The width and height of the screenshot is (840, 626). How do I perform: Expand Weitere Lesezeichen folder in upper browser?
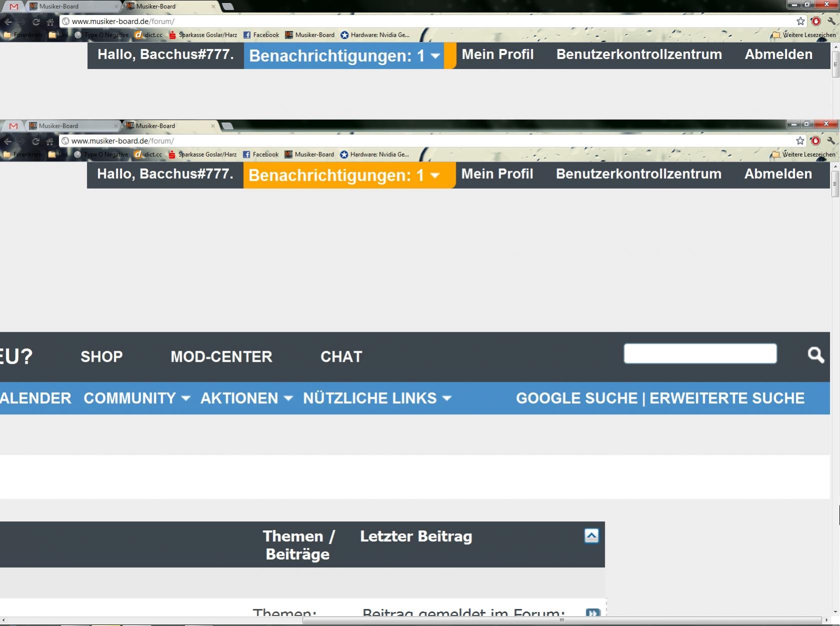pyautogui.click(x=804, y=35)
